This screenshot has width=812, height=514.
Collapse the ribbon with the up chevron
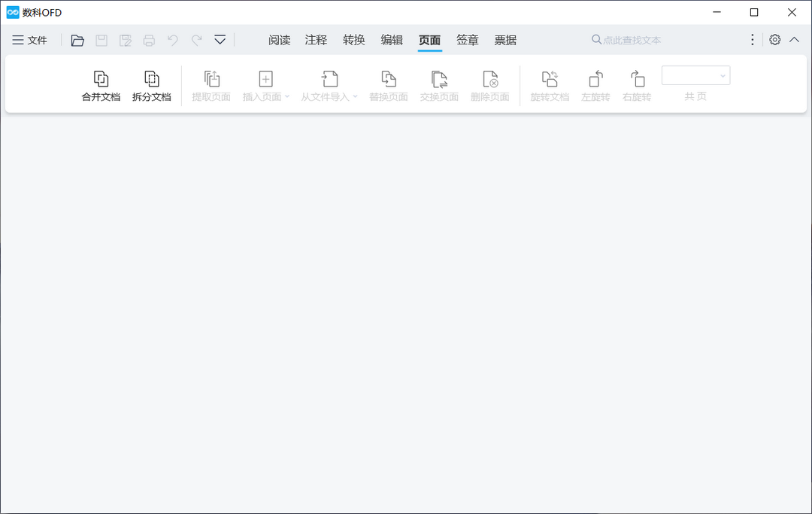794,40
